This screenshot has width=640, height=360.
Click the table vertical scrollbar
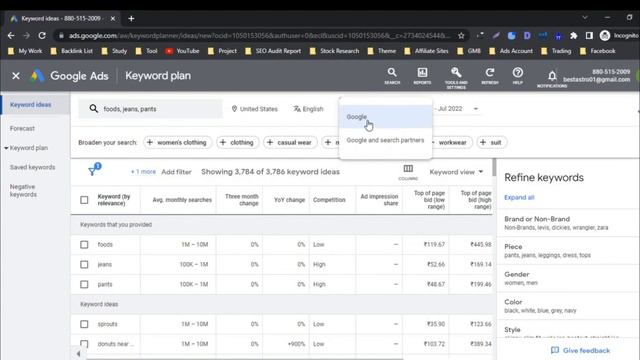tap(494, 167)
